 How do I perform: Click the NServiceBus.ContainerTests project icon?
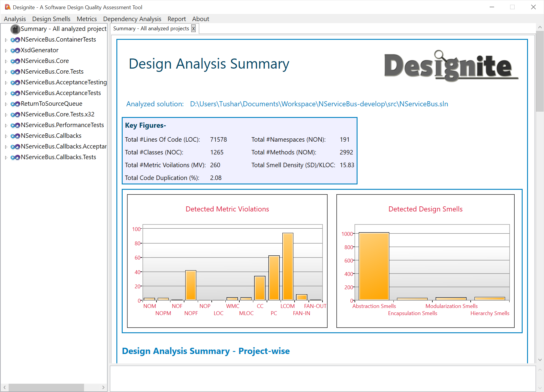click(15, 40)
